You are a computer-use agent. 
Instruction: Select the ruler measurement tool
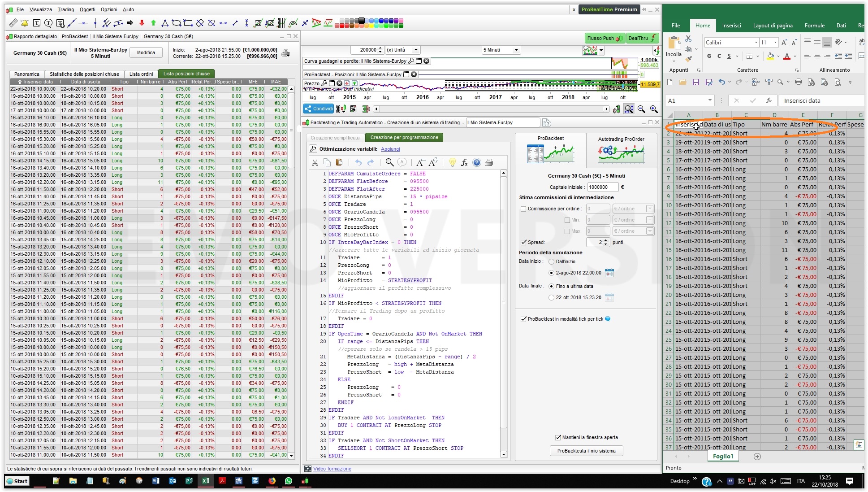point(13,23)
